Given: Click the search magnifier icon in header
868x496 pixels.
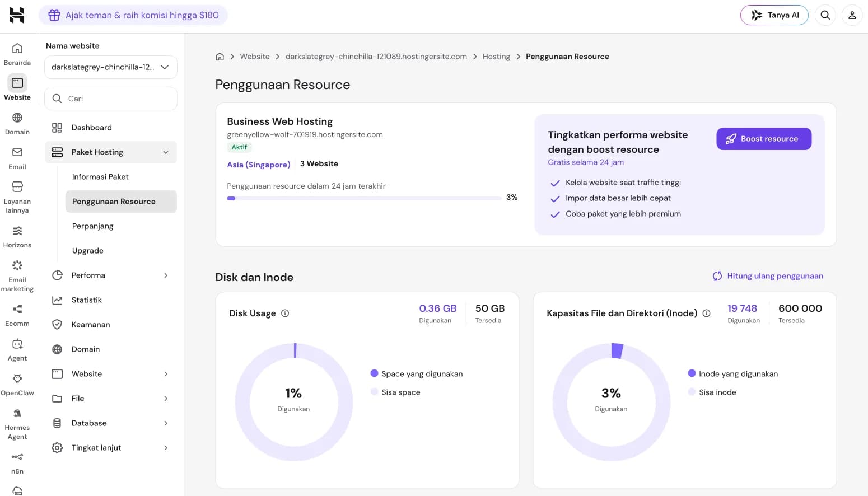Looking at the screenshot, I should point(825,15).
